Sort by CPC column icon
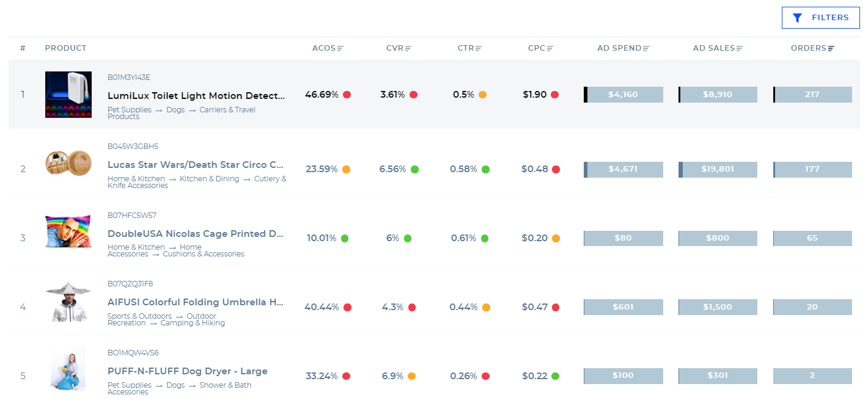The image size is (868, 403). click(x=550, y=48)
